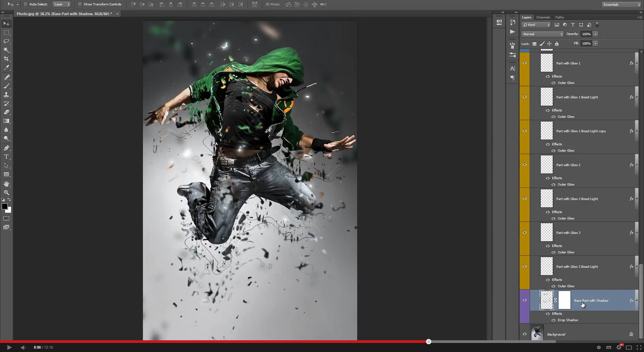The height and width of the screenshot is (352, 644).
Task: Filter layers by type layers
Action: [573, 25]
